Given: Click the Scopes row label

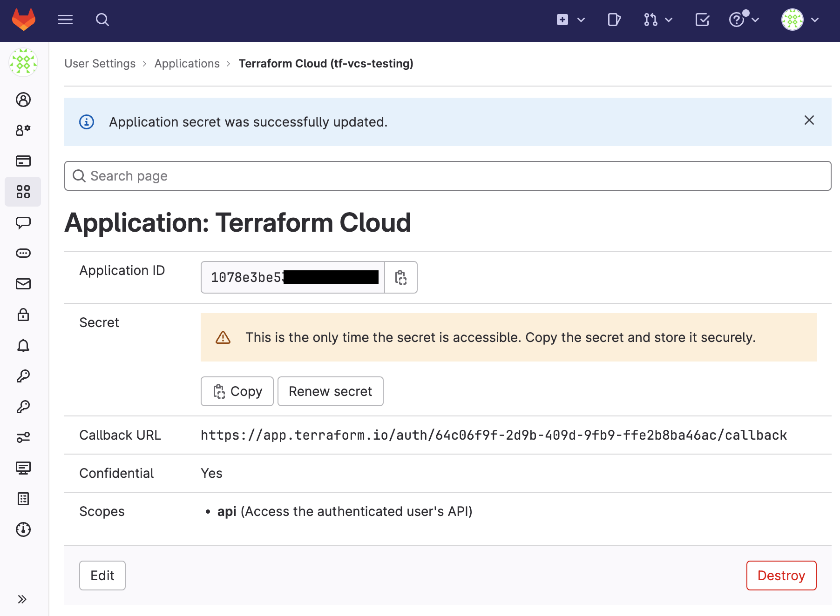Looking at the screenshot, I should (x=102, y=511).
